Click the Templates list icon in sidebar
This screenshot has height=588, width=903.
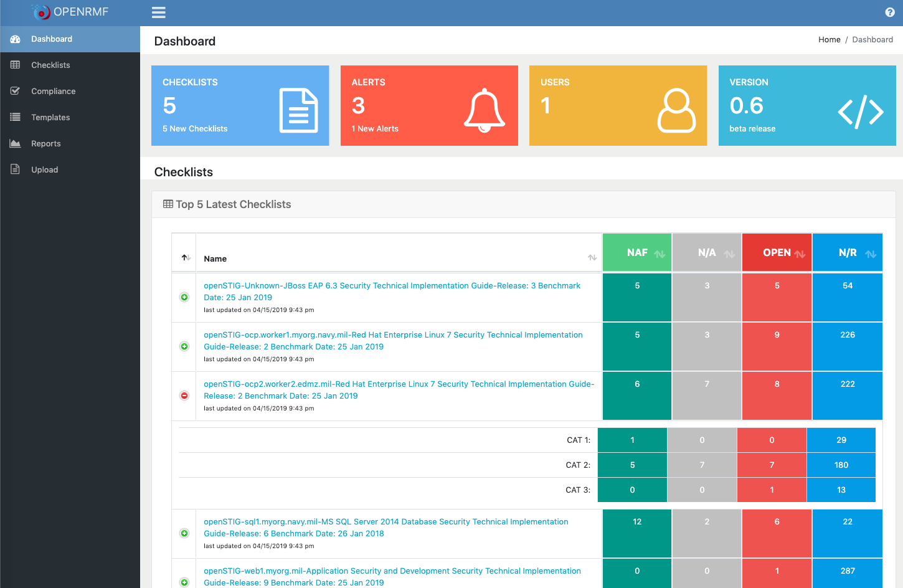pyautogui.click(x=16, y=117)
